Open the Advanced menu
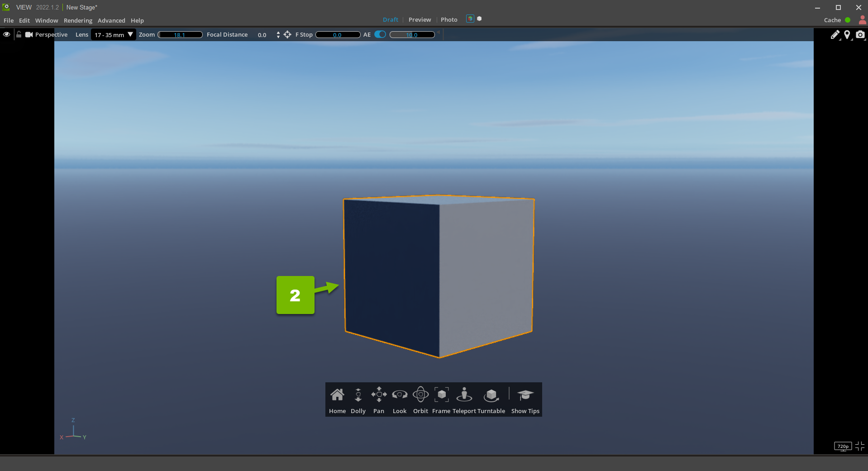Viewport: 868px width, 471px height. tap(111, 20)
